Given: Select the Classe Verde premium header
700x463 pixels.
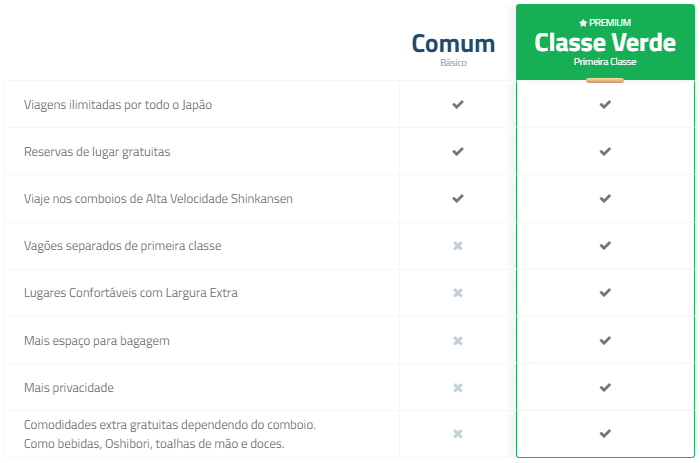Looking at the screenshot, I should click(x=604, y=43).
